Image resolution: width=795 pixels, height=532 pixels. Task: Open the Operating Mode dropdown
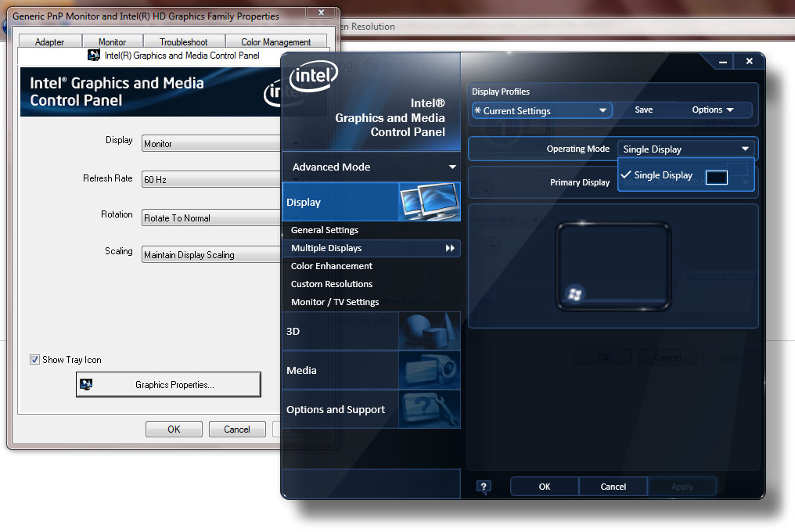[686, 149]
